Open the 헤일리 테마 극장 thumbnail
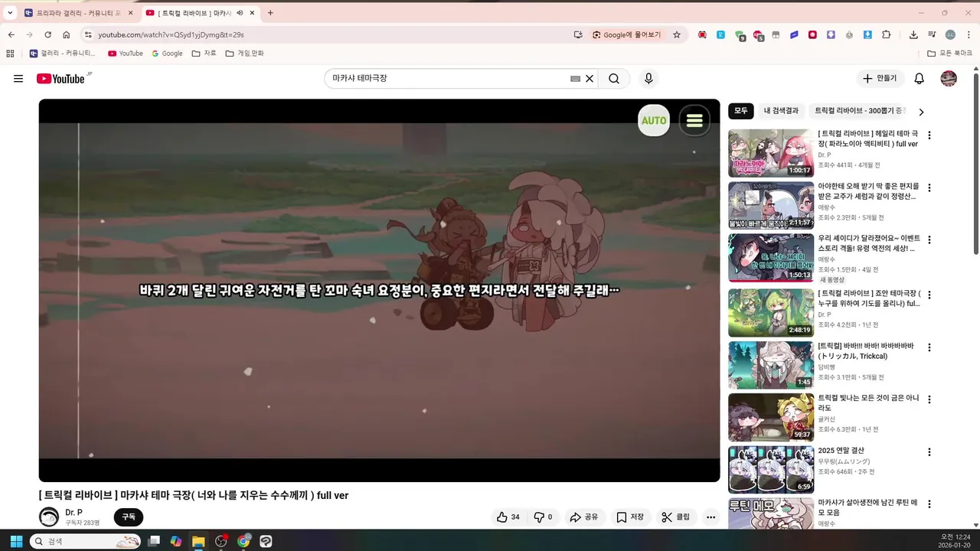The width and height of the screenshot is (980, 551). pos(771,153)
